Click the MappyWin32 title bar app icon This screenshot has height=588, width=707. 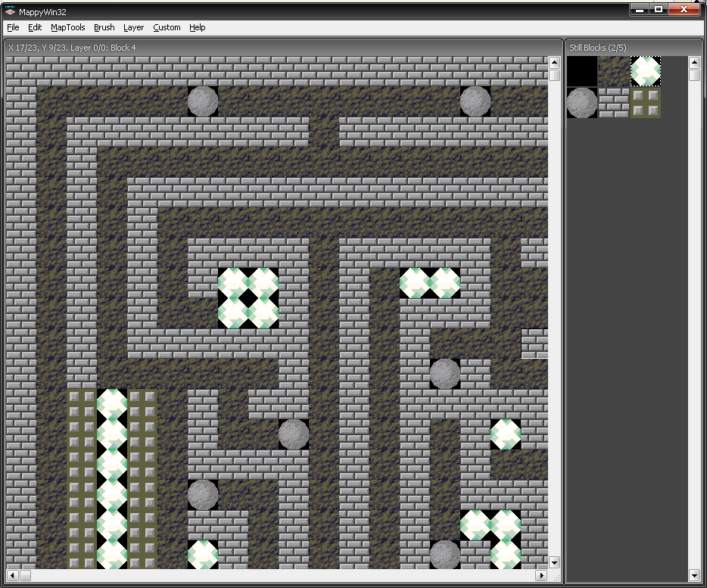10,12
